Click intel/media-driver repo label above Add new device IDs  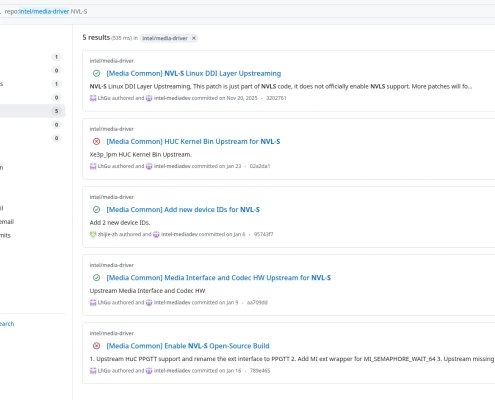click(x=112, y=197)
